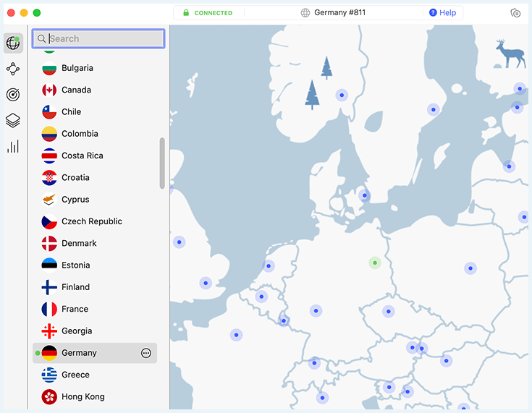Image resolution: width=532 pixels, height=413 pixels.
Task: Open the statistics bars icon in sidebar
Action: pyautogui.click(x=13, y=147)
